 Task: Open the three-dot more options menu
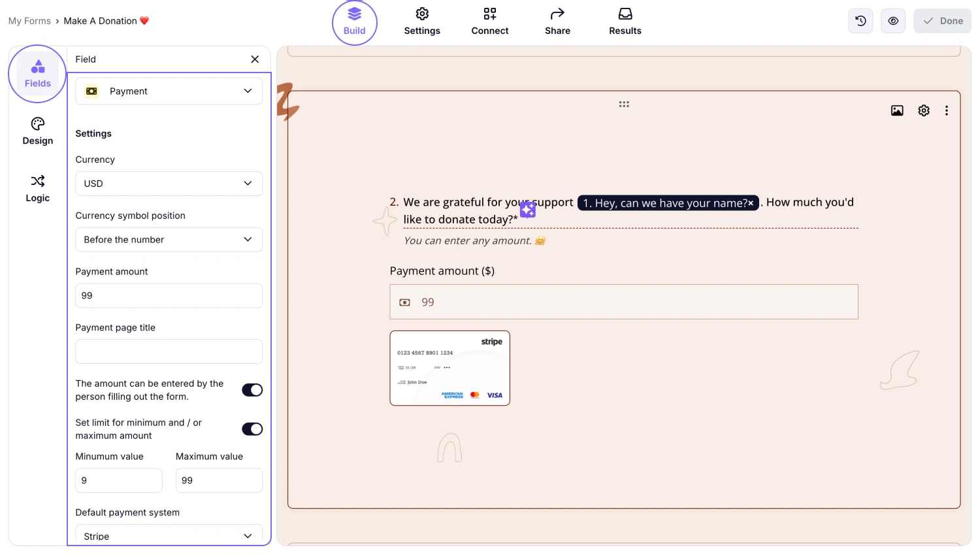(x=946, y=111)
